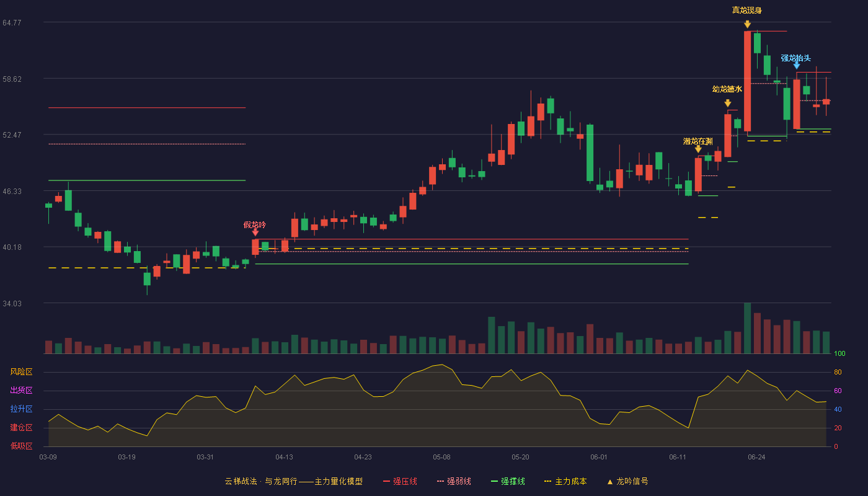Click the green 100 indicator scale value

pos(839,354)
